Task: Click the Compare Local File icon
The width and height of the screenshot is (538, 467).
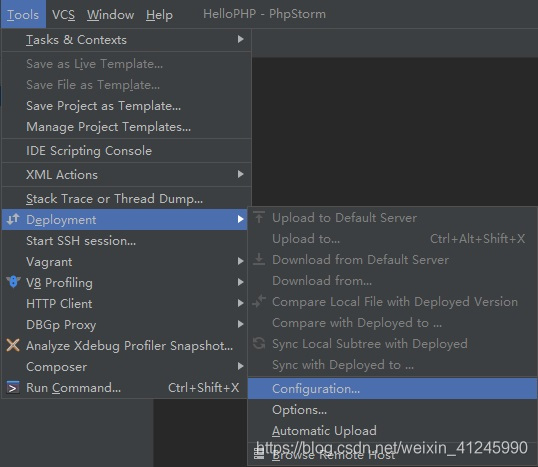Action: (x=259, y=301)
